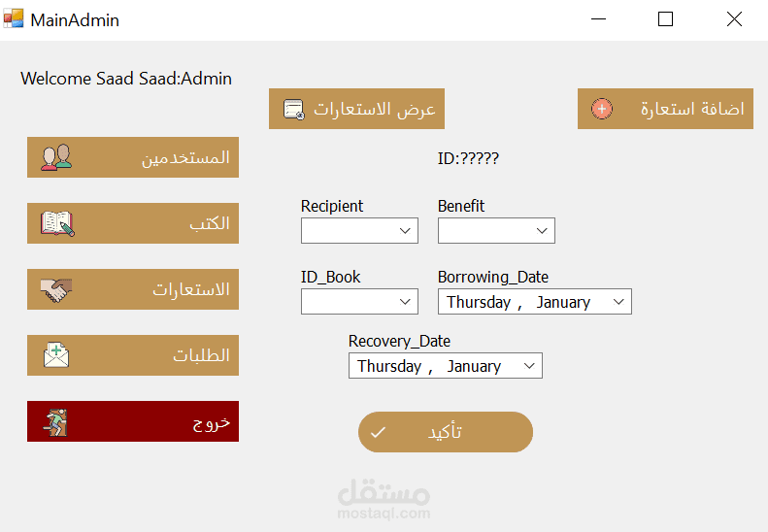Open المستخدمين users section

133,157
